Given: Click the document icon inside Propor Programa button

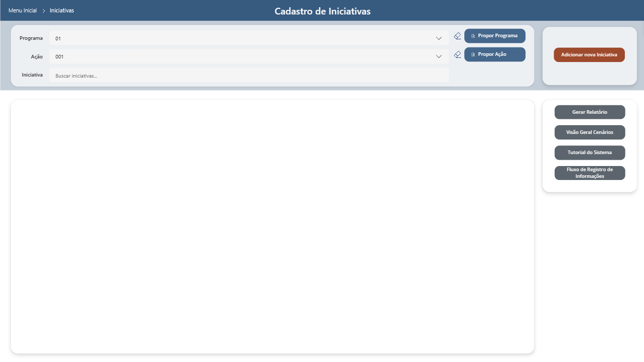Looking at the screenshot, I should pyautogui.click(x=473, y=36).
